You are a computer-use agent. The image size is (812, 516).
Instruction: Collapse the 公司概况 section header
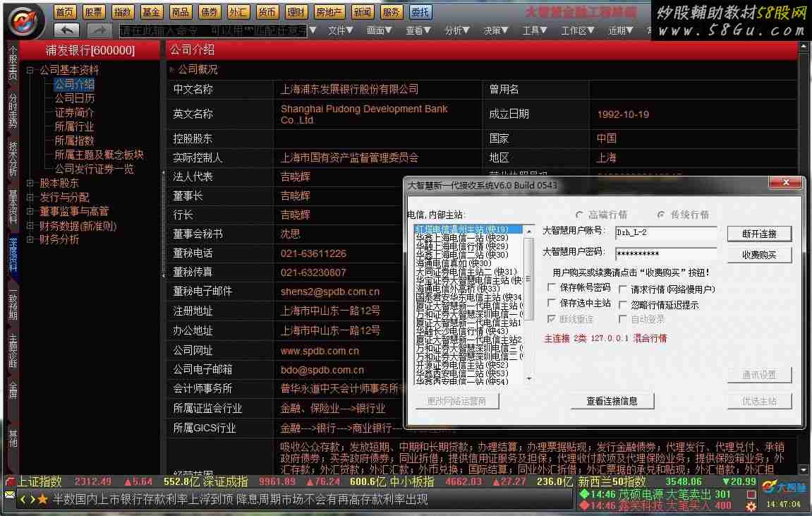point(172,69)
